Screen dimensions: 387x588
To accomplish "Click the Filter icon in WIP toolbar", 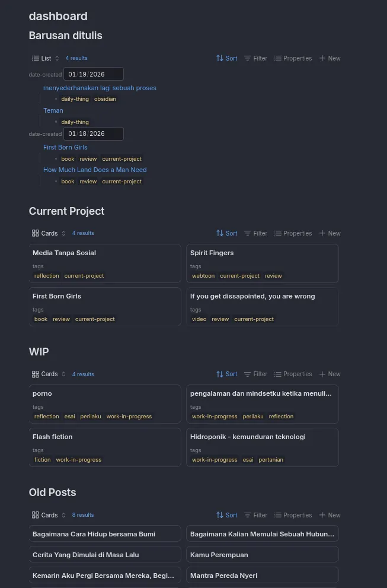I will (249, 374).
